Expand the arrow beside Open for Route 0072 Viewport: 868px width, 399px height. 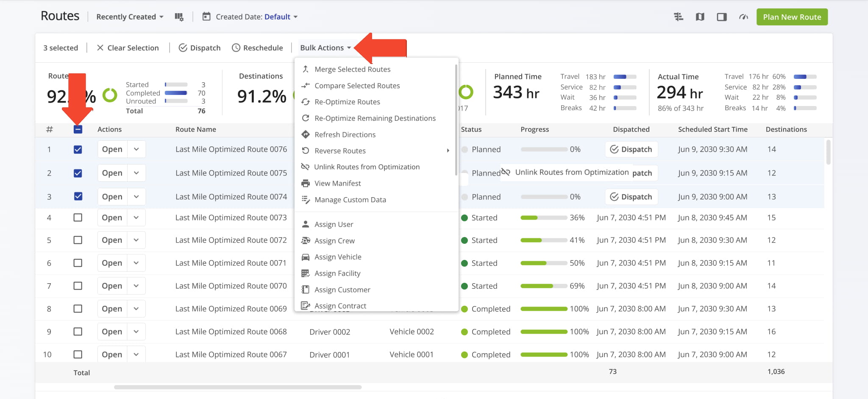[136, 240]
